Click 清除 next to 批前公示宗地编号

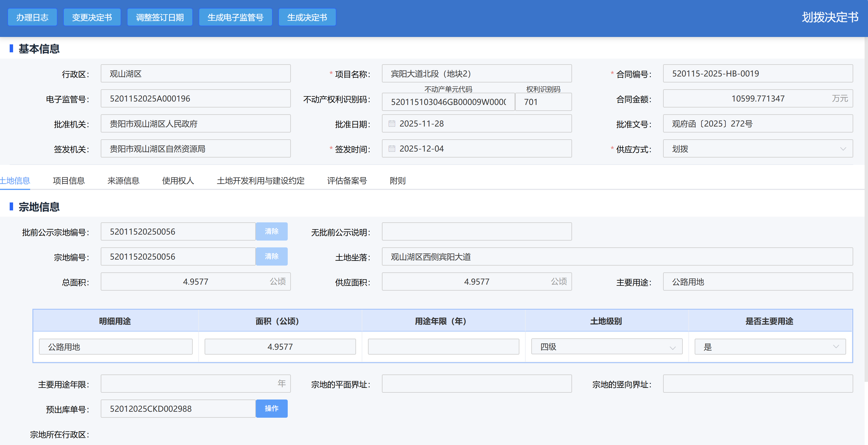(x=271, y=231)
